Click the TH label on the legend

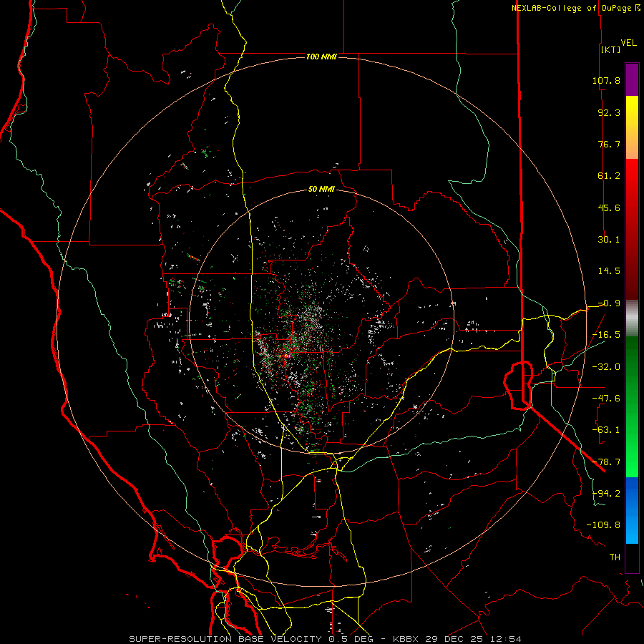(615, 557)
